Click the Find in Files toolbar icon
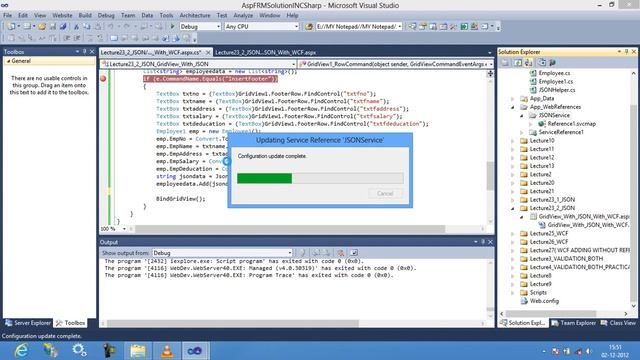 point(309,27)
